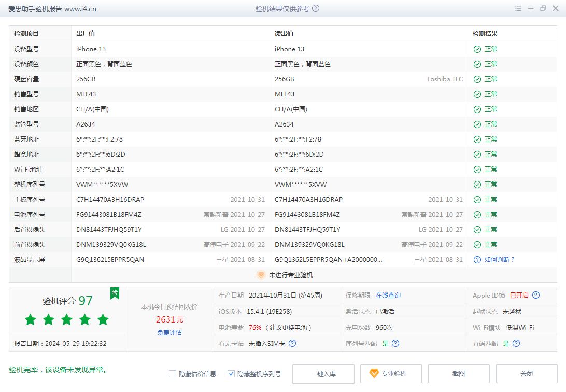This screenshot has height=392, width=566.
Task: Open the 在线查询 warranty link
Action: coord(388,295)
